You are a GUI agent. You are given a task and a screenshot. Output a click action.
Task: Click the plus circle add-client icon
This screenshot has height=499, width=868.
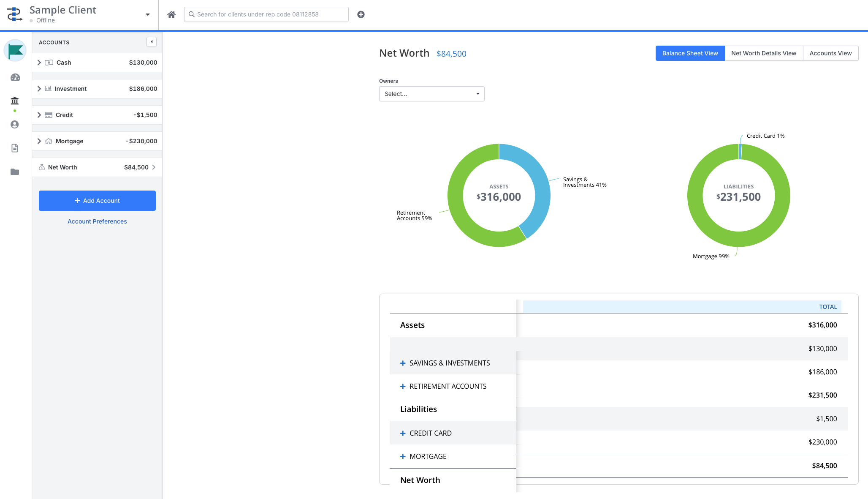tap(361, 14)
